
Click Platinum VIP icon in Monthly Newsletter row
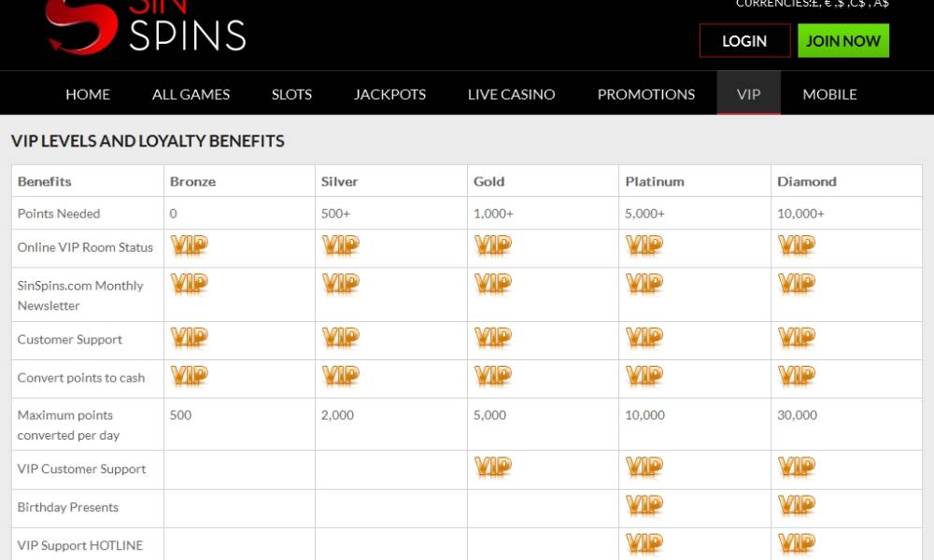[644, 284]
